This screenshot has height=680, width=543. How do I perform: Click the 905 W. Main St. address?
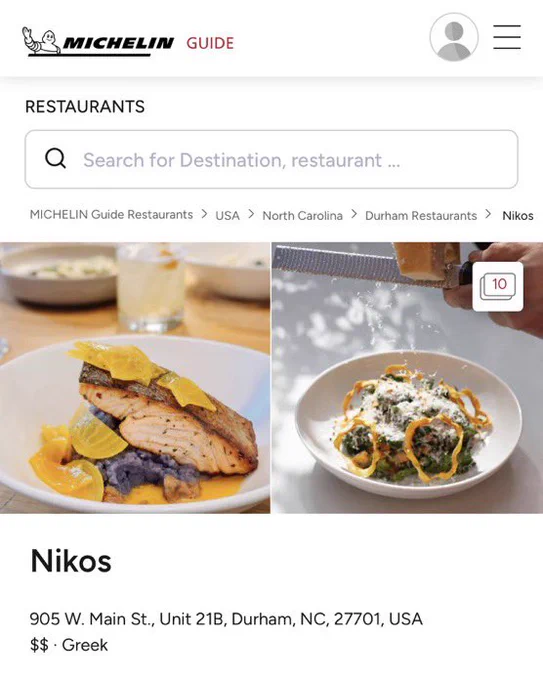tap(226, 619)
